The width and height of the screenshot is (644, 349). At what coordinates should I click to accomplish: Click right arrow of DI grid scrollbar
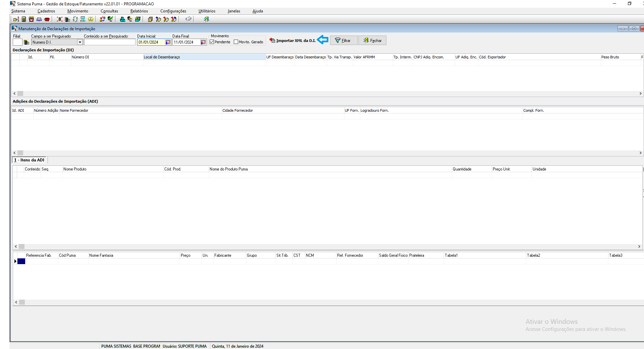(x=640, y=94)
